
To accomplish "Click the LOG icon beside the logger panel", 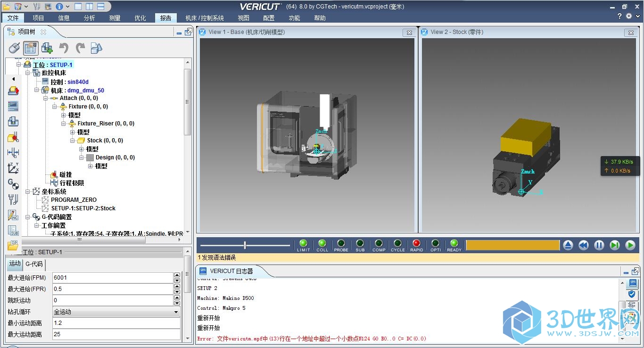I will click(x=633, y=283).
